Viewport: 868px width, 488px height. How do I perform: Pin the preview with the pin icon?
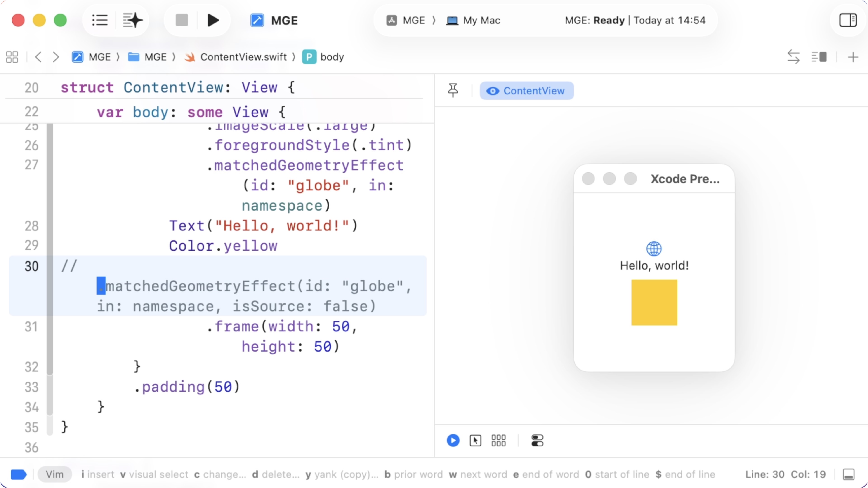pyautogui.click(x=453, y=90)
